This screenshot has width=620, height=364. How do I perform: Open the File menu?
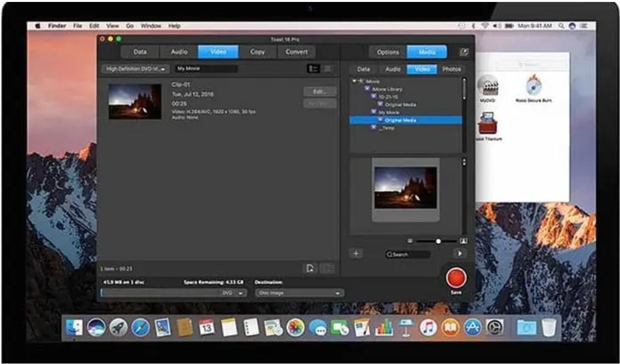point(78,26)
